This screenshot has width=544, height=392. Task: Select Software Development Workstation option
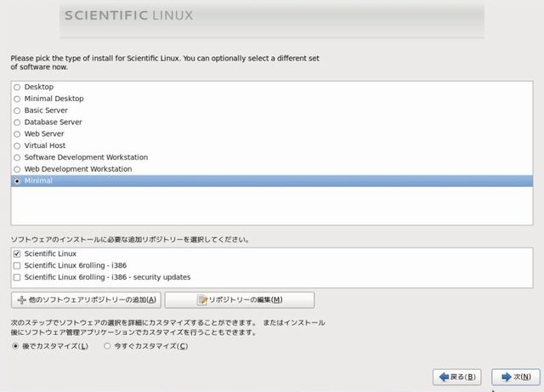(x=18, y=157)
